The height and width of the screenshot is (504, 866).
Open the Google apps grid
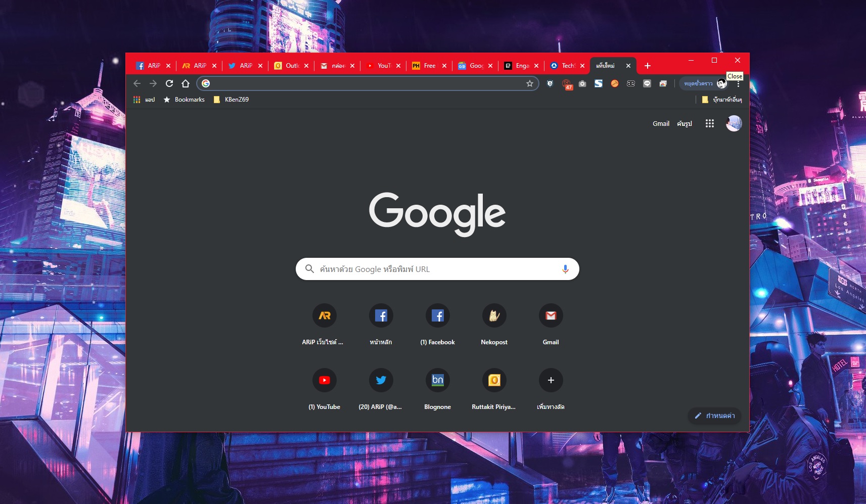[x=709, y=123]
